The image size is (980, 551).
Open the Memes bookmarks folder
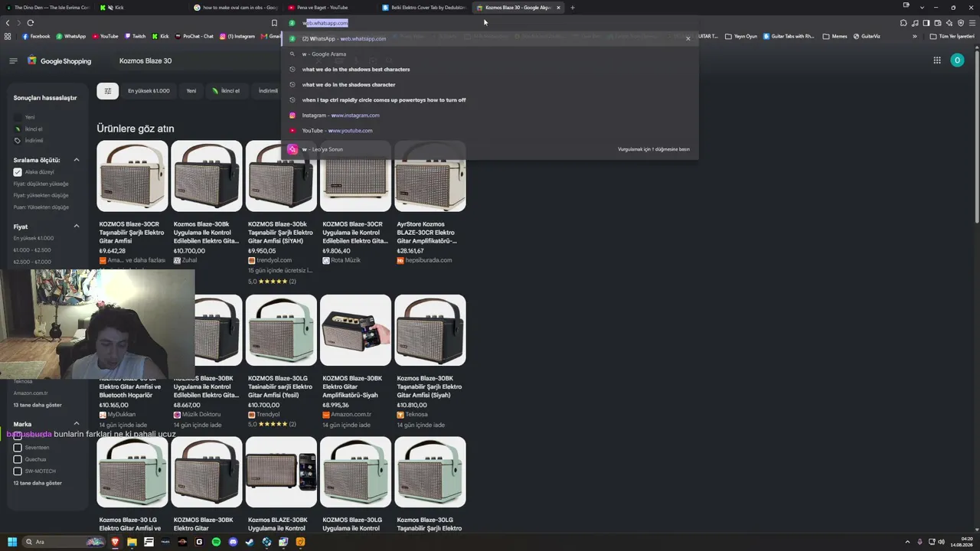[x=835, y=36]
